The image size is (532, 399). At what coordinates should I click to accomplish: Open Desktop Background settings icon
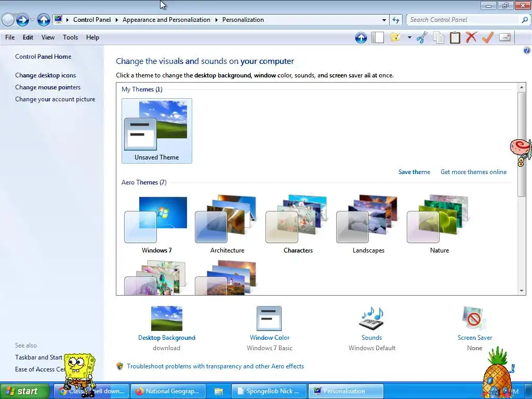click(167, 318)
